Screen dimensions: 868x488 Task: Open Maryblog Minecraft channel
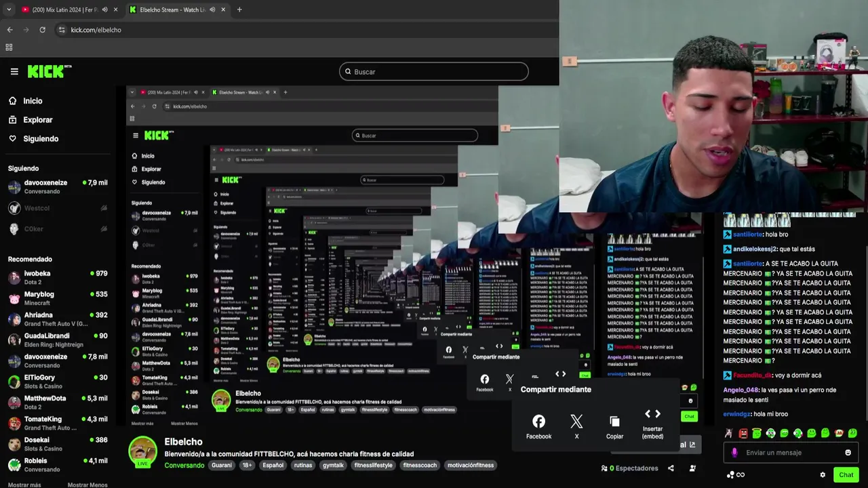pyautogui.click(x=58, y=298)
